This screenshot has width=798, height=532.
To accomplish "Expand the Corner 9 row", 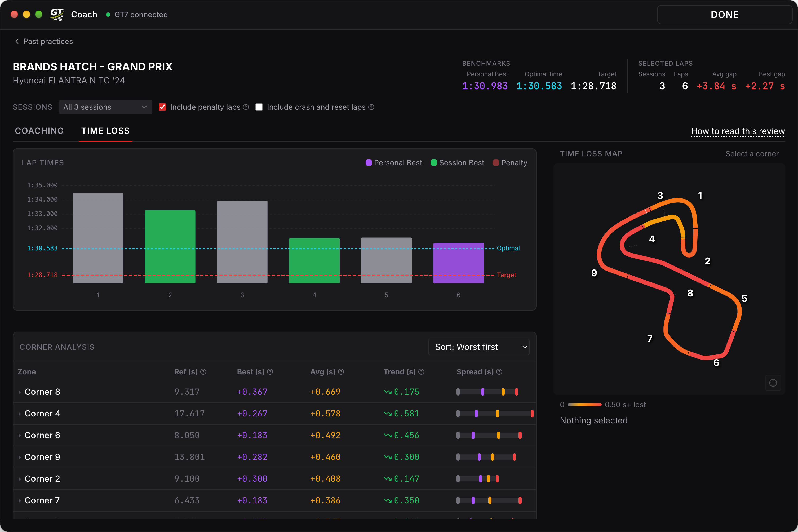I will click(x=20, y=457).
